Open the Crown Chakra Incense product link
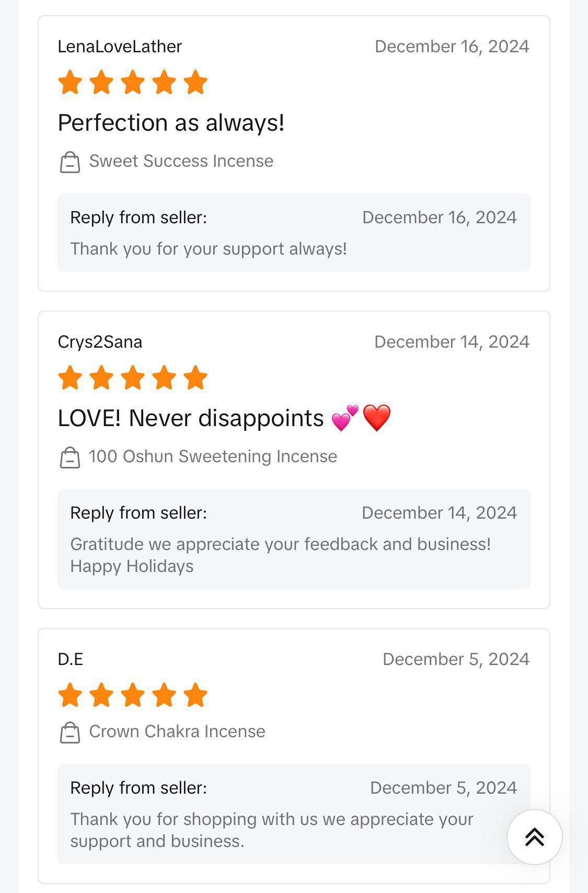The width and height of the screenshot is (588, 893). [177, 731]
